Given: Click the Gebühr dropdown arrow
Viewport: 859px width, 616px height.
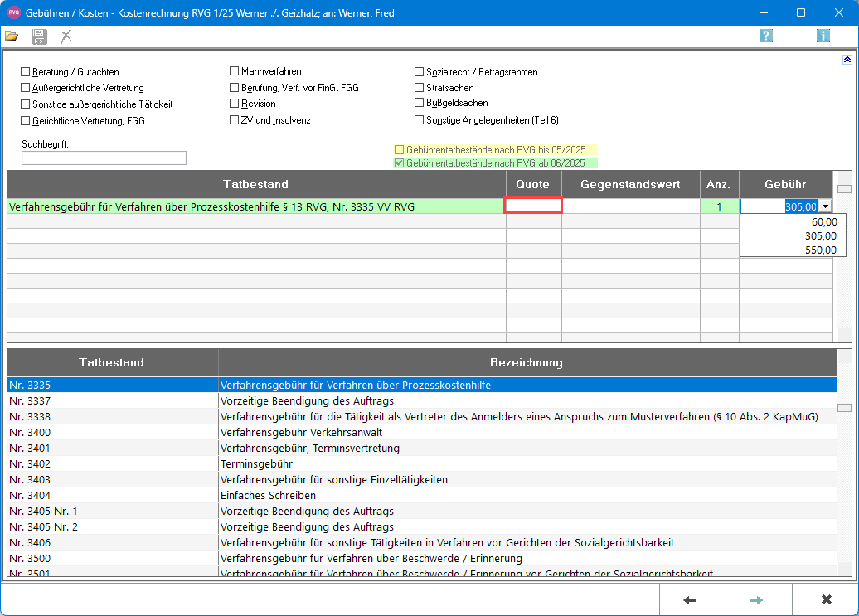Looking at the screenshot, I should tap(825, 206).
